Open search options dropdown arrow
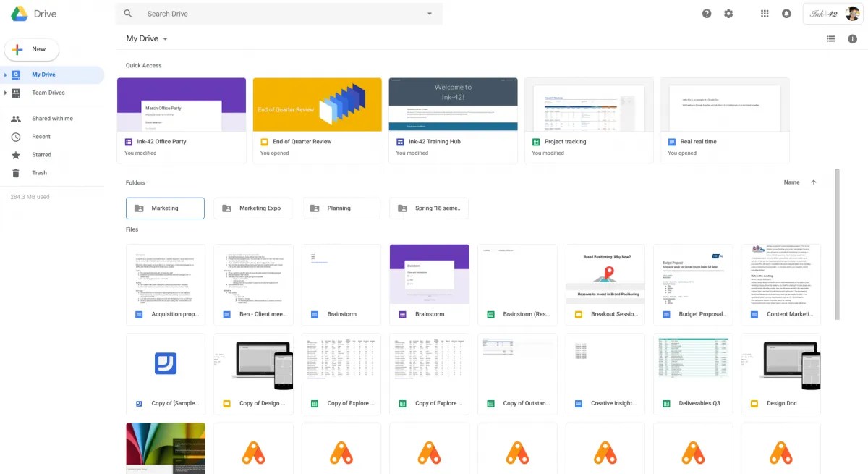Screen dimensions: 868x474 (429, 13)
